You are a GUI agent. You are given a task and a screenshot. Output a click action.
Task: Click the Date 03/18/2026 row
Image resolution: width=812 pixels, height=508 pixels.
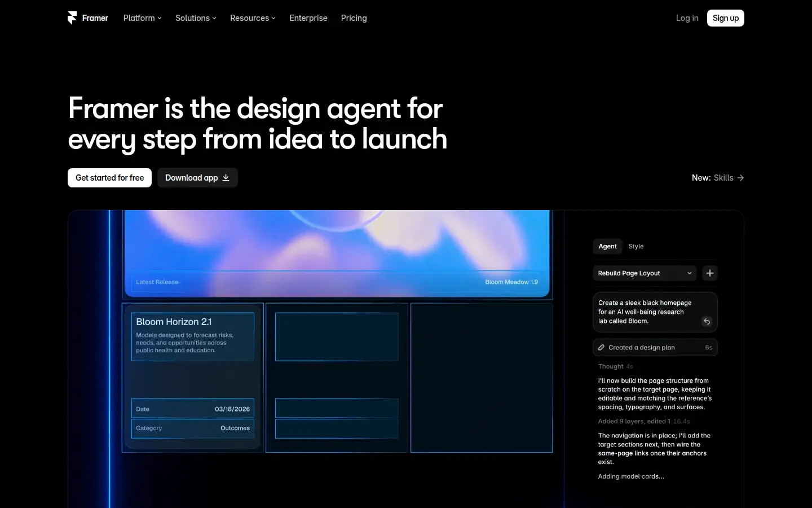coord(193,409)
